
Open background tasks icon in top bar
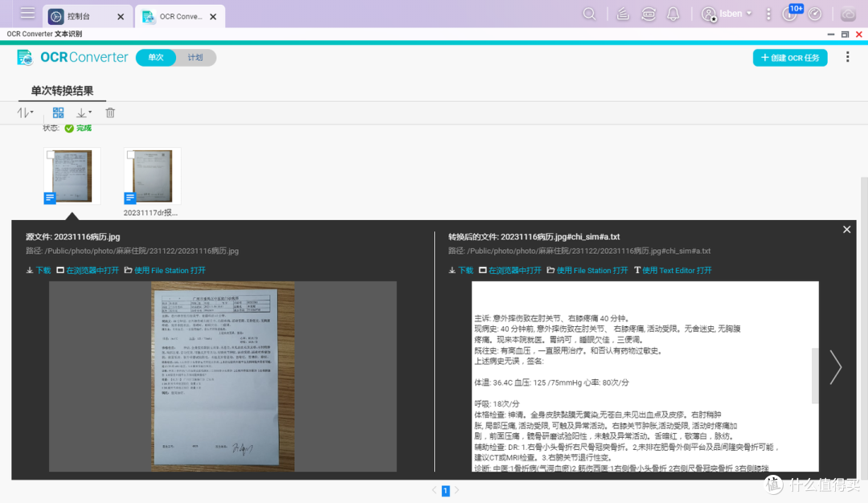tap(623, 14)
